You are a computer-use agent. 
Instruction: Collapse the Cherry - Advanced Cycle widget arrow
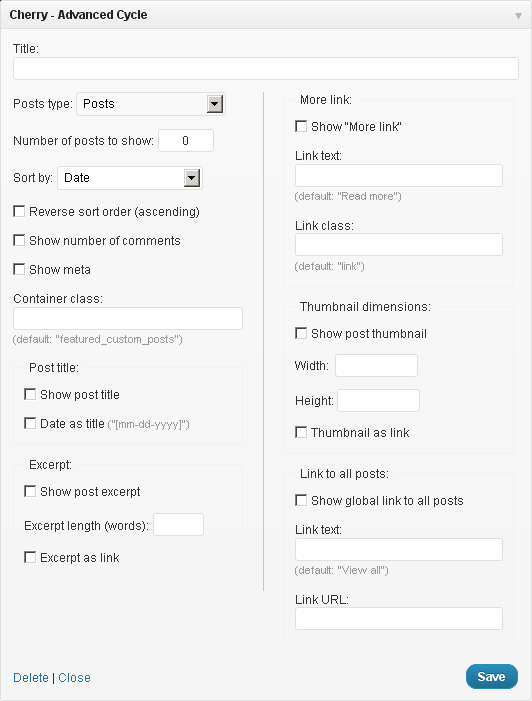coord(518,16)
